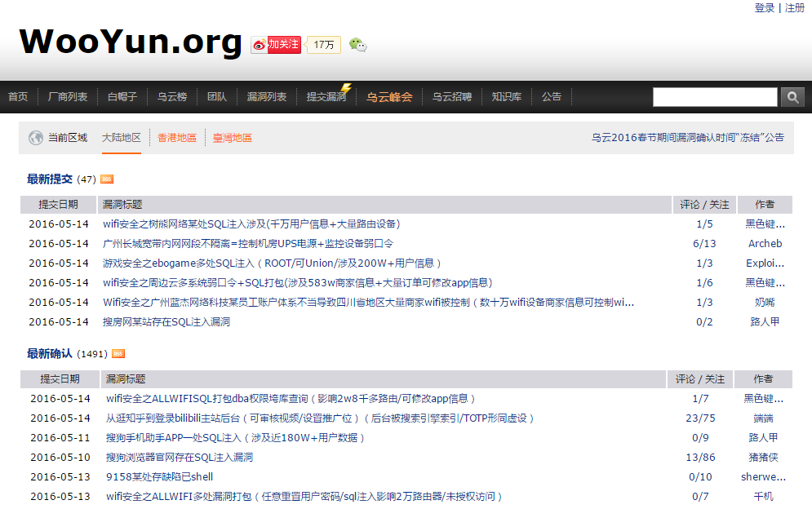This screenshot has width=812, height=509.
Task: Click the 17万 follower count badge
Action: pos(323,45)
